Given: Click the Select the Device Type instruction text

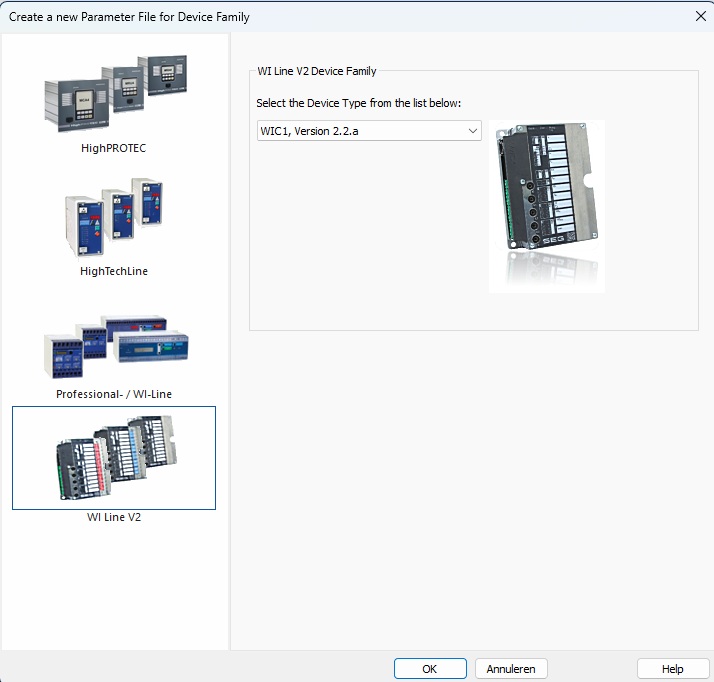Looking at the screenshot, I should click(358, 103).
